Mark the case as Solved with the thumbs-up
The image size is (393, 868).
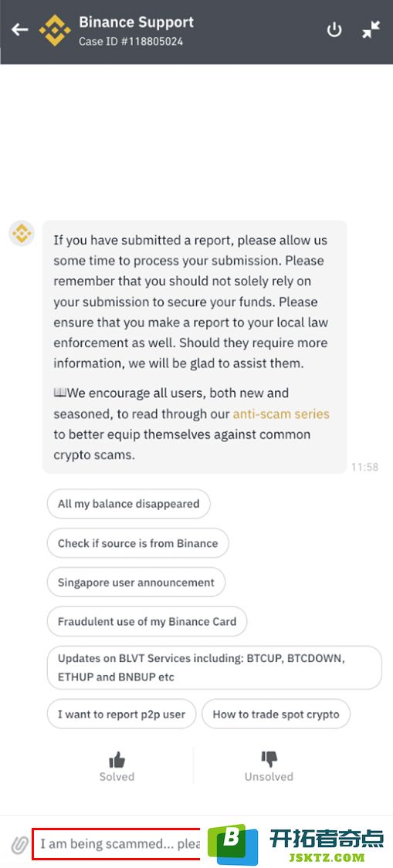[117, 766]
